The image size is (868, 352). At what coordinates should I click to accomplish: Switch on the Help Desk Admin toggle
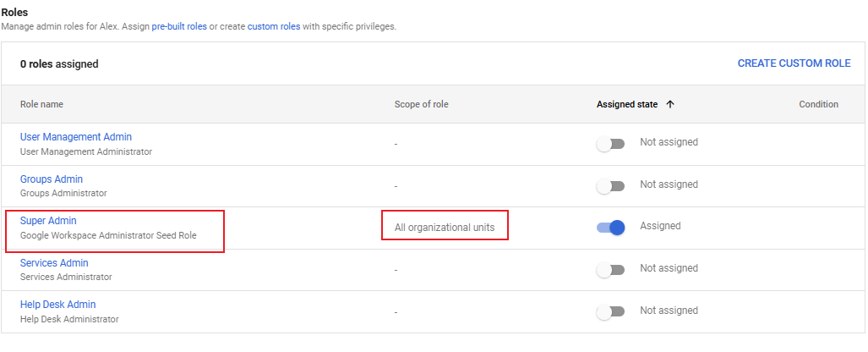[610, 311]
